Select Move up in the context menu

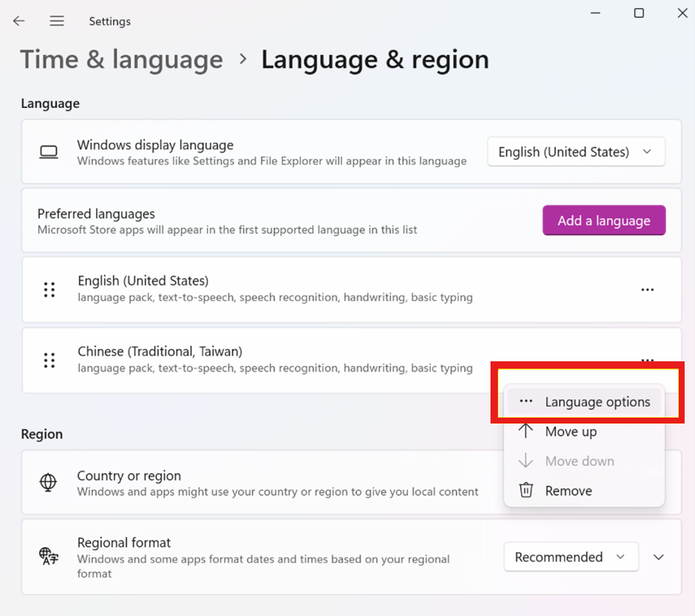[584, 432]
